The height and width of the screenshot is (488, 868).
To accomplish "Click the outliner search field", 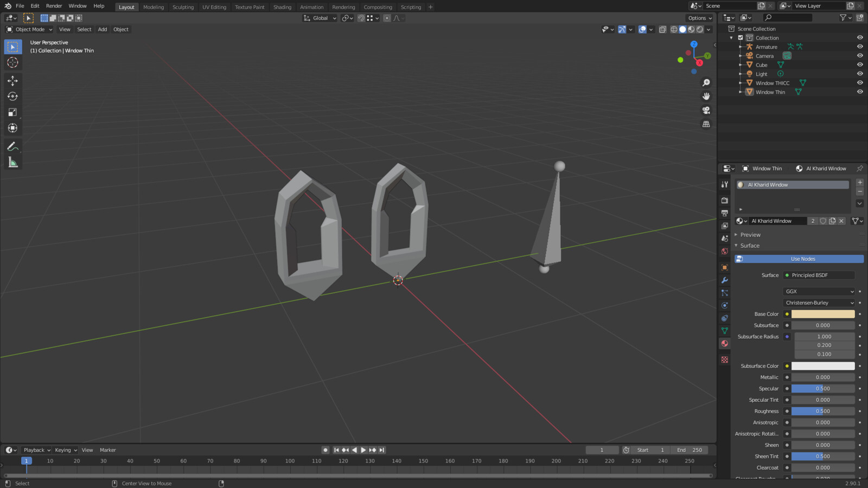I will click(x=787, y=18).
